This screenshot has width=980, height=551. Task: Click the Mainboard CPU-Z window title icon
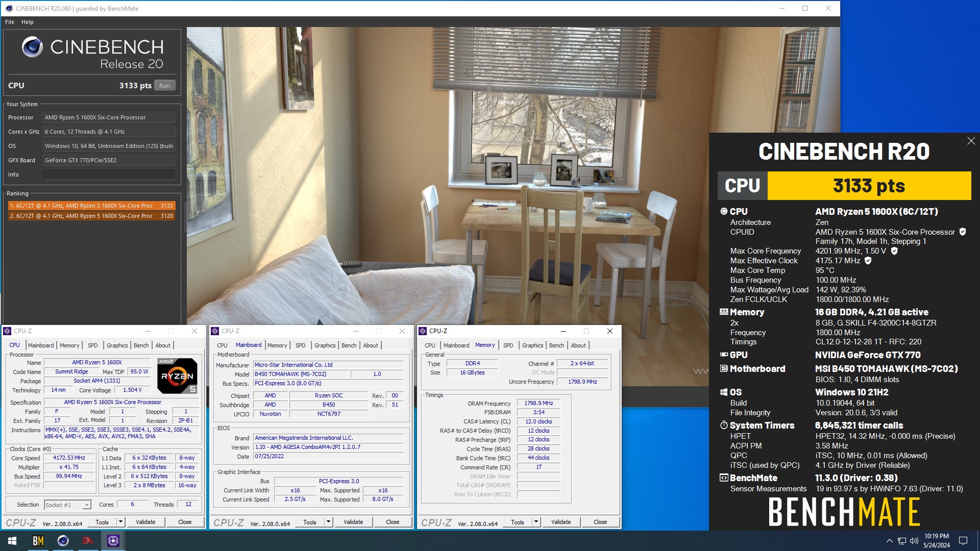215,331
